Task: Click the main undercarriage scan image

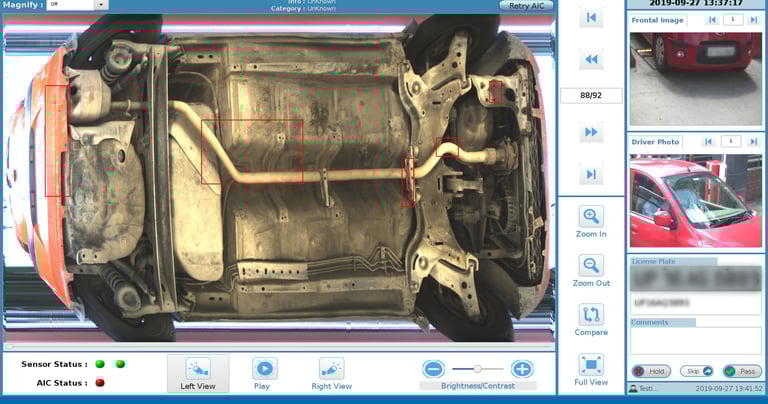Action: tap(279, 177)
